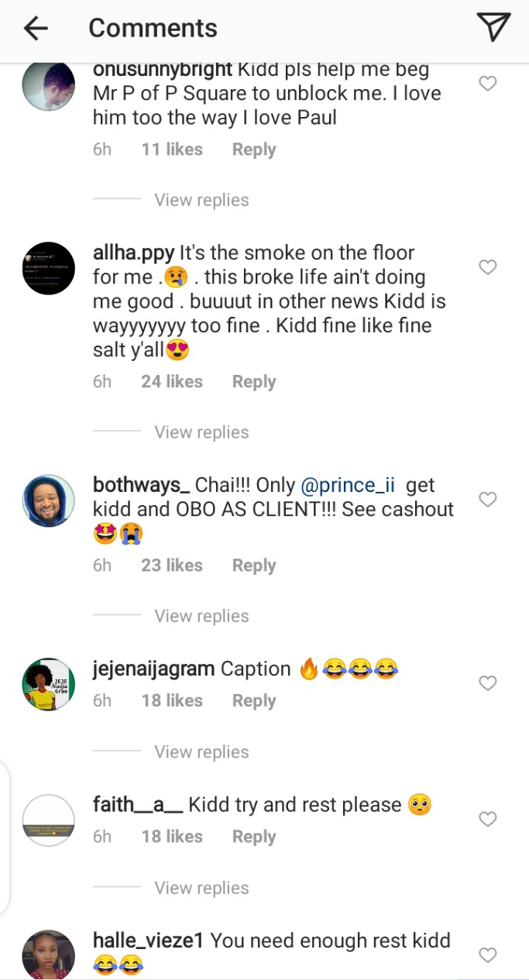Viewport: 529px width, 980px height.
Task: Reply to allha.ppy's comment
Action: point(253,382)
